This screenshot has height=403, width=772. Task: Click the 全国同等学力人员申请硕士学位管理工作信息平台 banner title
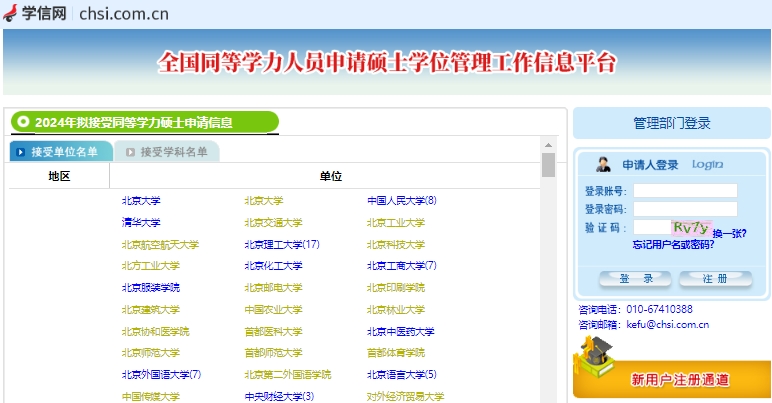(x=387, y=62)
